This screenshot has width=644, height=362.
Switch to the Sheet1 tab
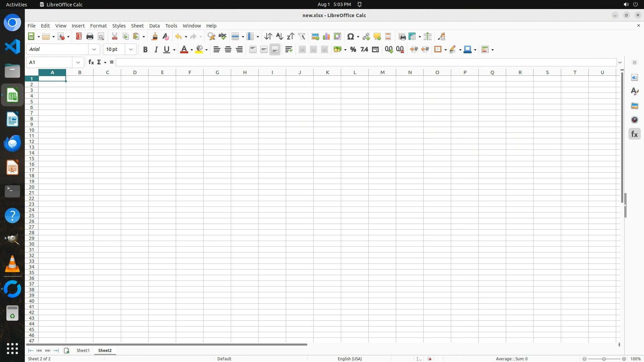point(83,351)
